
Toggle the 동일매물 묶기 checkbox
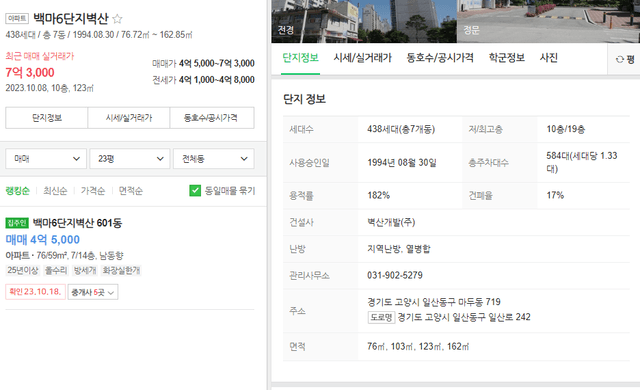[195, 191]
